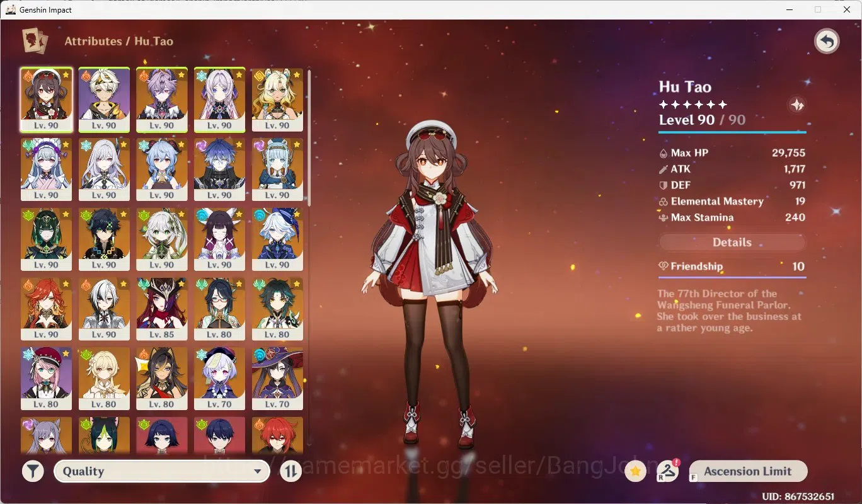Open the Details stats button

point(732,243)
